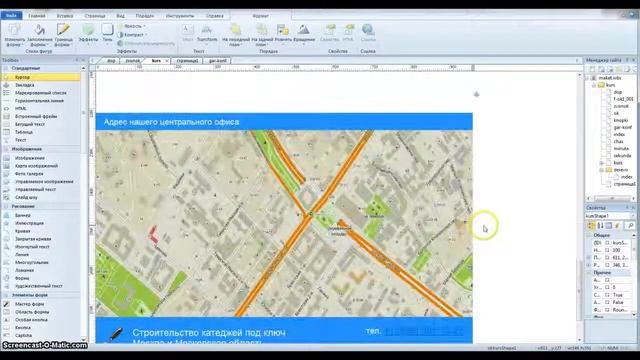Click the True property value
640x360 pixels.
[x=618, y=295]
